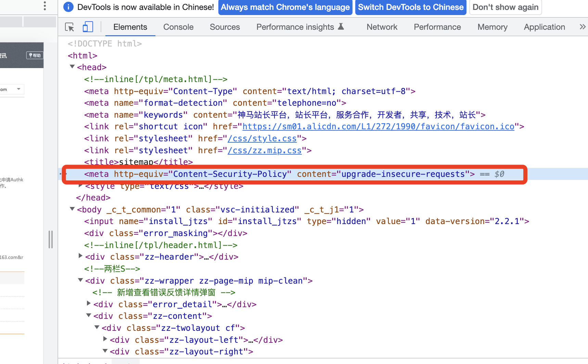The height and width of the screenshot is (364, 588).
Task: Click the blue info icon in notification bar
Action: 68,7
